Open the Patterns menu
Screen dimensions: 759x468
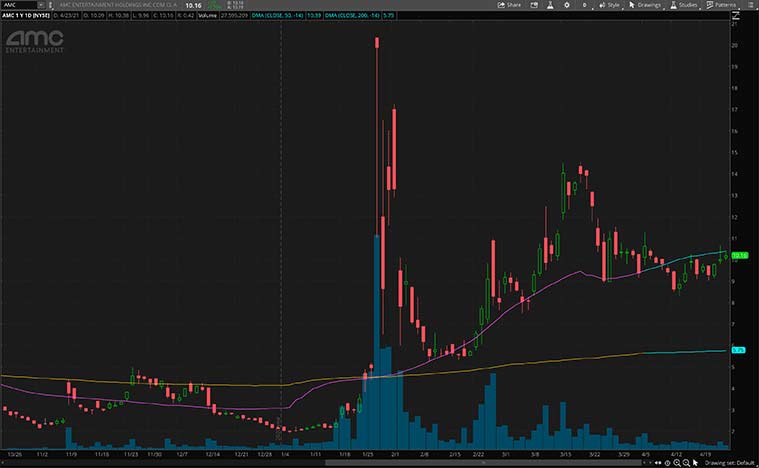click(x=722, y=5)
